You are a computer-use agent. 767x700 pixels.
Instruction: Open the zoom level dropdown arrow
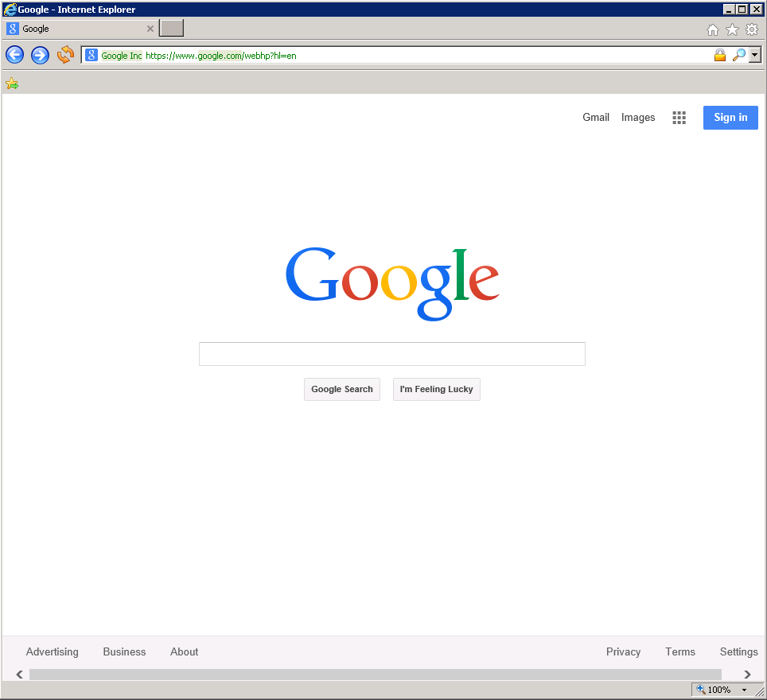point(744,690)
